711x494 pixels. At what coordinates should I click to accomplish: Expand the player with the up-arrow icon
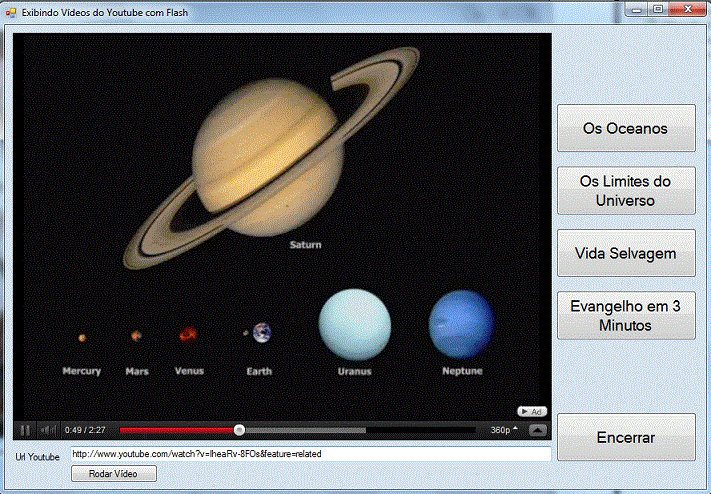pos(538,430)
